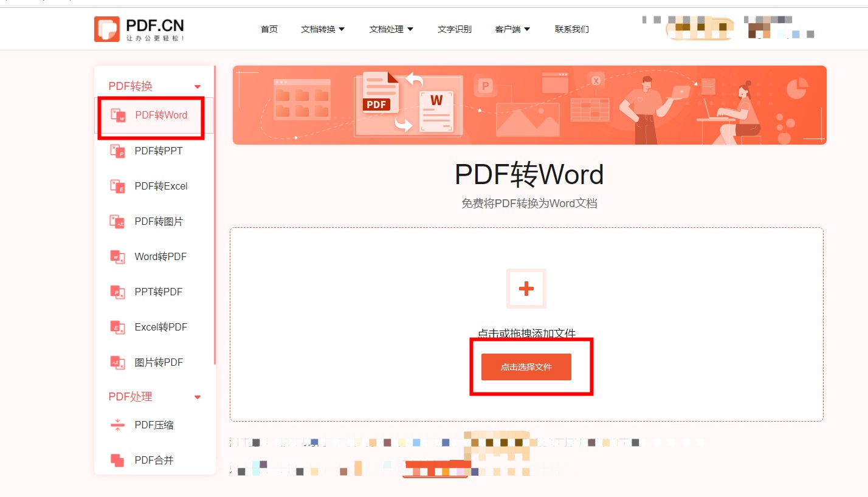Click the 点击选择文件 button
This screenshot has height=497, width=868.
(526, 367)
